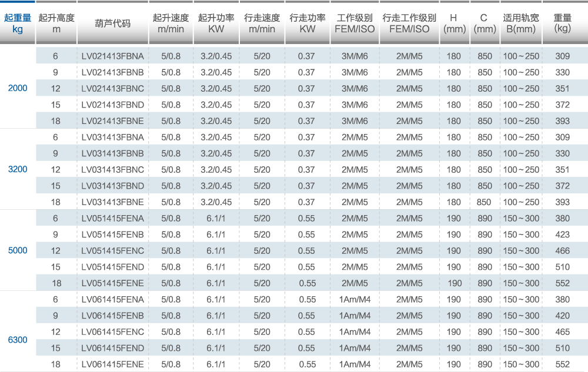Click hoist code LV031413FBNC
The image size is (588, 372).
[112, 170]
